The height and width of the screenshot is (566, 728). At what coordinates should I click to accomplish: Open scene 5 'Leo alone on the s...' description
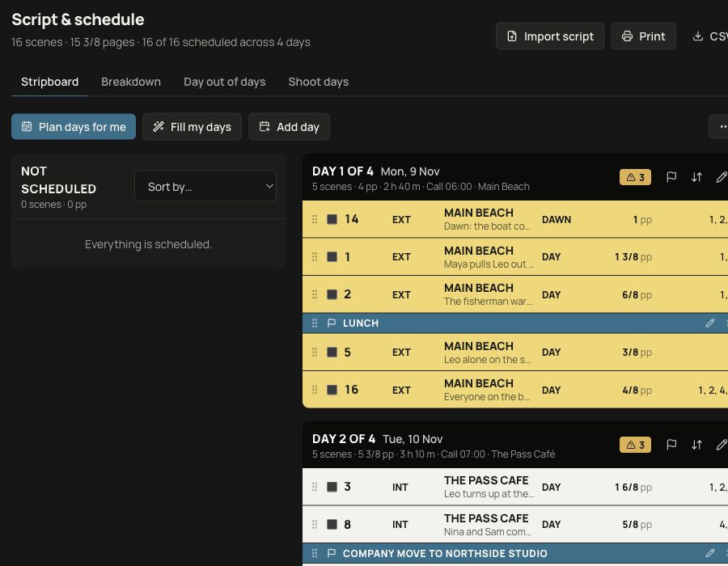[x=487, y=360]
